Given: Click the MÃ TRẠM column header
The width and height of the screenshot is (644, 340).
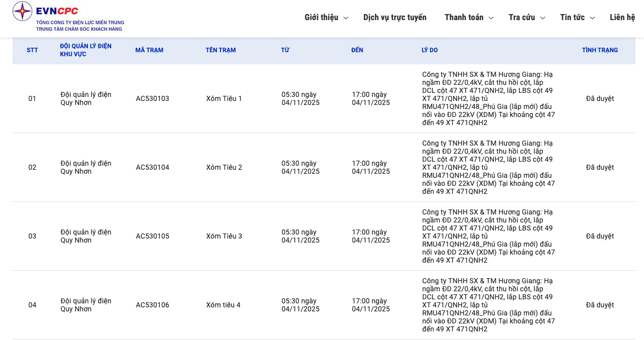Looking at the screenshot, I should coord(149,50).
